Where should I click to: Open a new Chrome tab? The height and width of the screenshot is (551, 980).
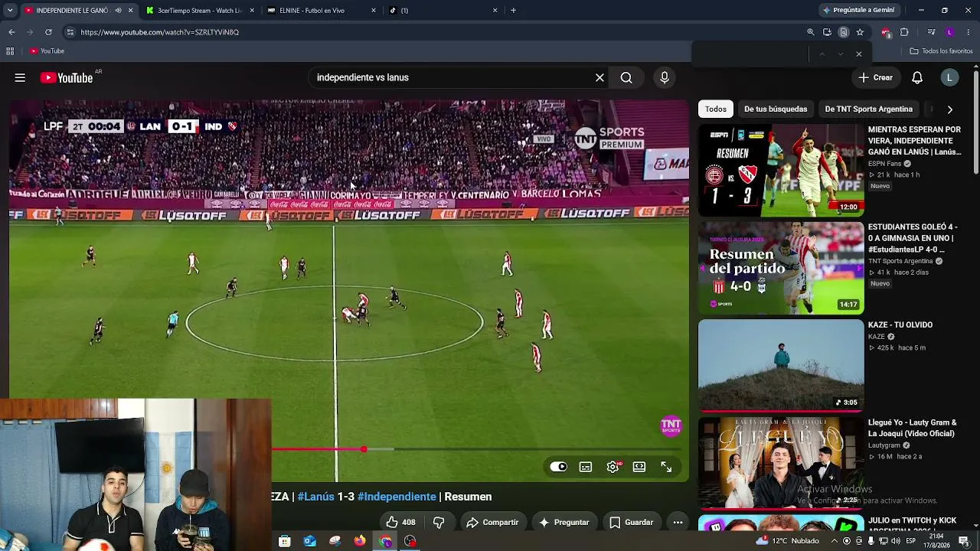(513, 11)
